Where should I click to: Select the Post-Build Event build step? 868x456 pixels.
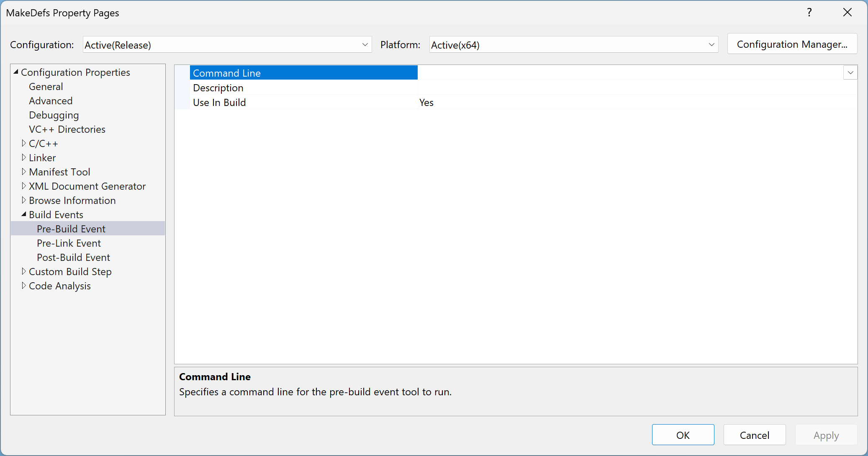tap(73, 257)
